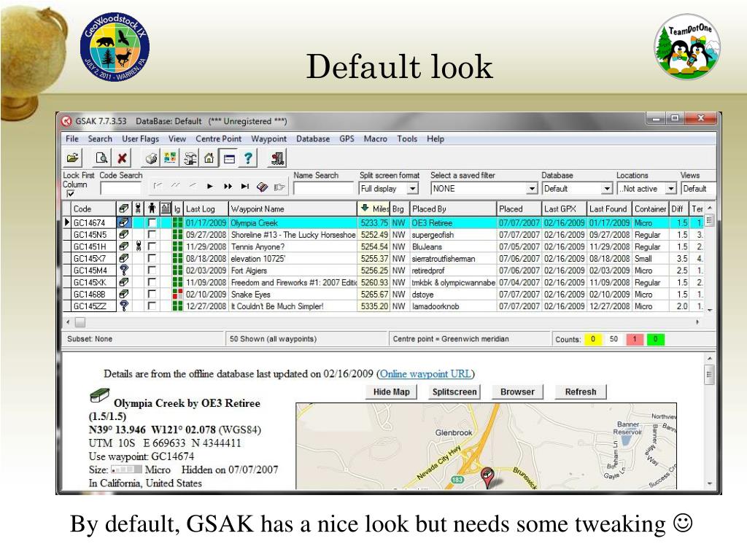Select the row for GC145X7
Image resolution: width=747 pixels, height=560 pixels.
[384, 258]
